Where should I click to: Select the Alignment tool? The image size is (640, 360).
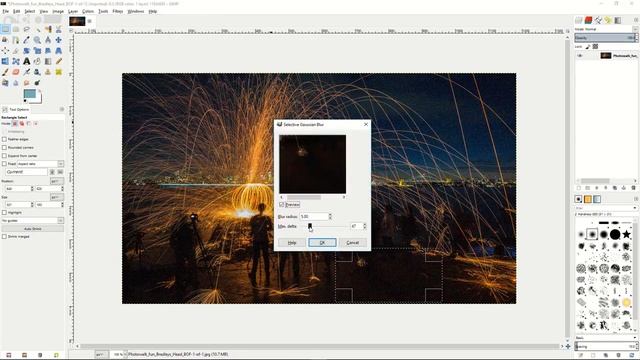pos(5,51)
